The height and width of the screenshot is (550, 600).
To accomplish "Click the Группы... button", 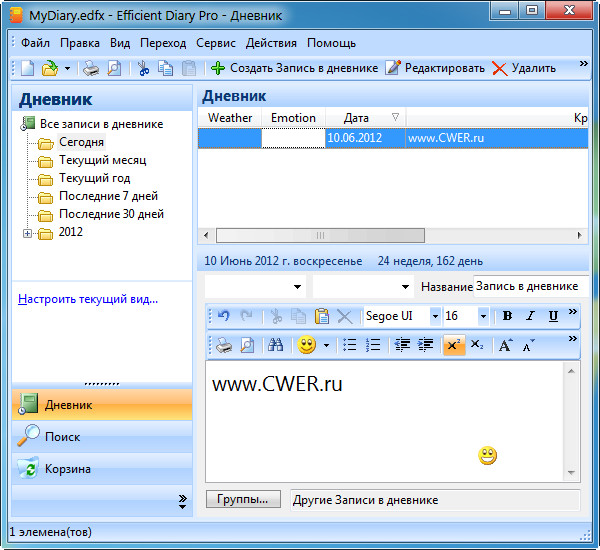I will (x=243, y=499).
